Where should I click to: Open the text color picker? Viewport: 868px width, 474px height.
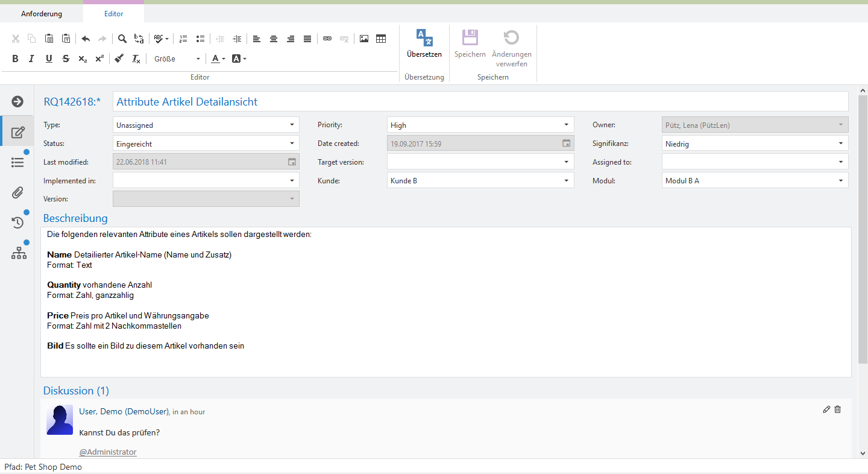point(217,58)
